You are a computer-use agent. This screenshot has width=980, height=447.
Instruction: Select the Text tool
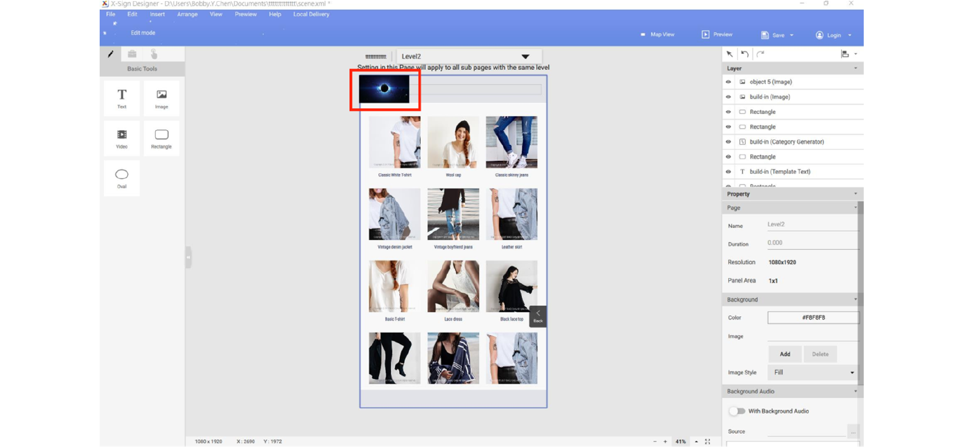click(x=122, y=98)
